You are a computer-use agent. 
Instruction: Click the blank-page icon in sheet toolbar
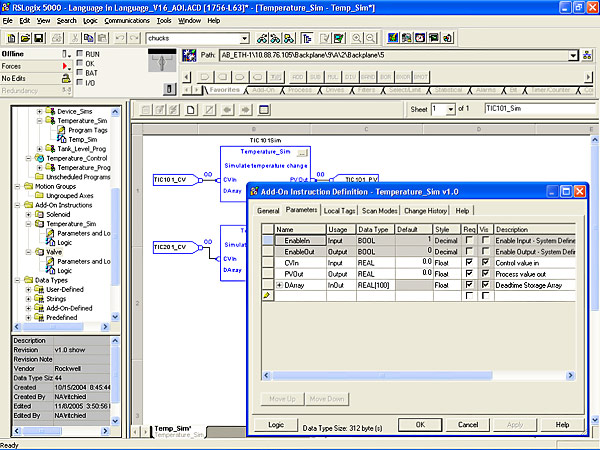tap(191, 110)
